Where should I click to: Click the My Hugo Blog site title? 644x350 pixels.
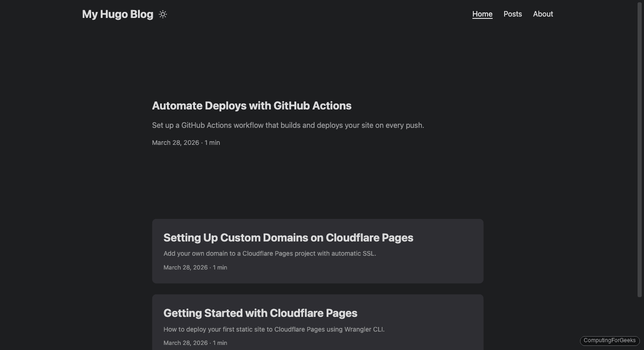pyautogui.click(x=117, y=14)
